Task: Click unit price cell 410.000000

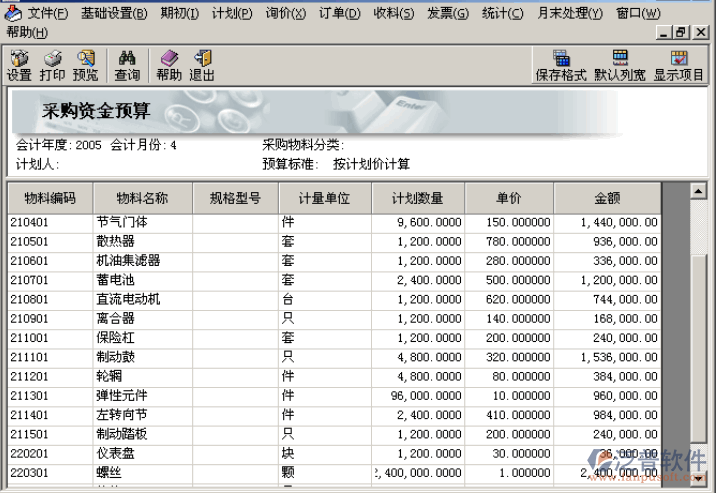Action: (x=509, y=415)
